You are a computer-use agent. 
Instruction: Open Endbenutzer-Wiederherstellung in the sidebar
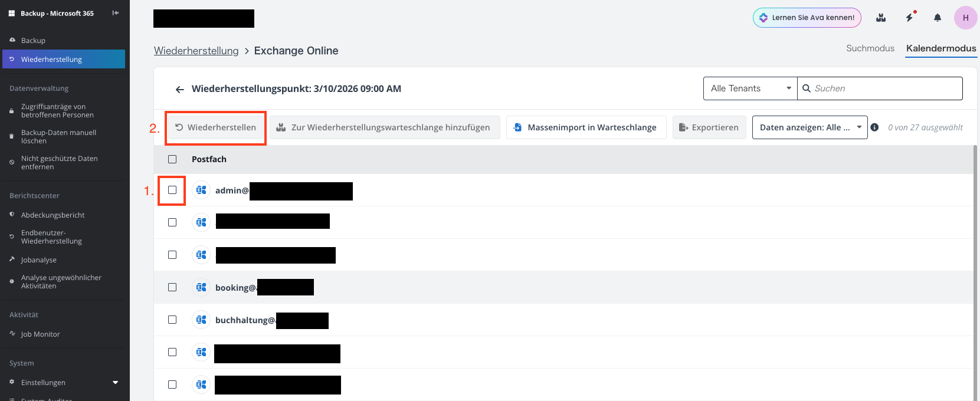click(51, 237)
